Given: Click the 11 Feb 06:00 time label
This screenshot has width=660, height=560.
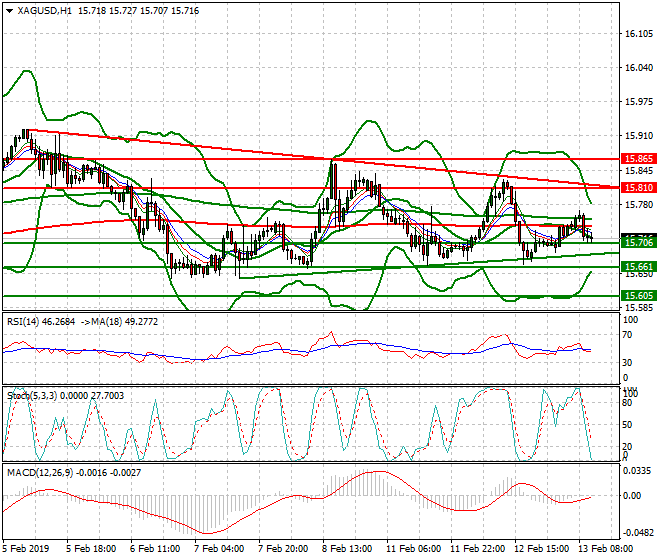Looking at the screenshot, I should (413, 549).
